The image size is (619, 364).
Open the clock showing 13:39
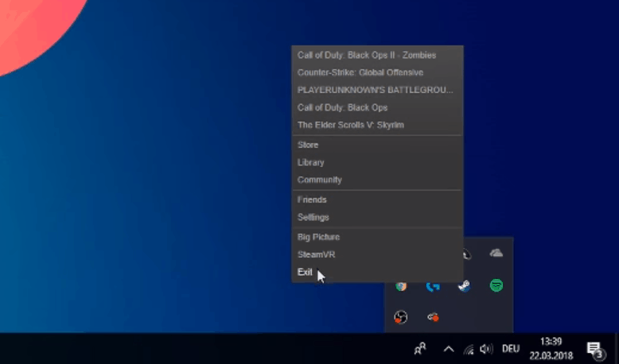pos(551,349)
